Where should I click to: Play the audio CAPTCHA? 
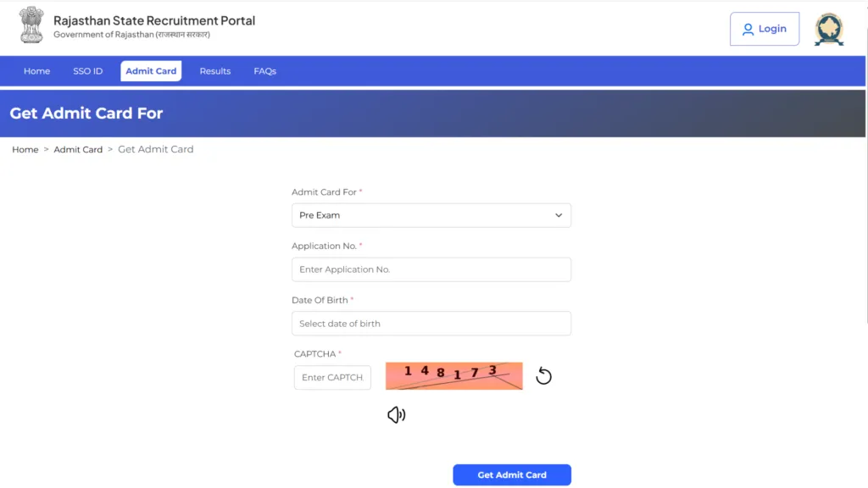[x=395, y=414]
